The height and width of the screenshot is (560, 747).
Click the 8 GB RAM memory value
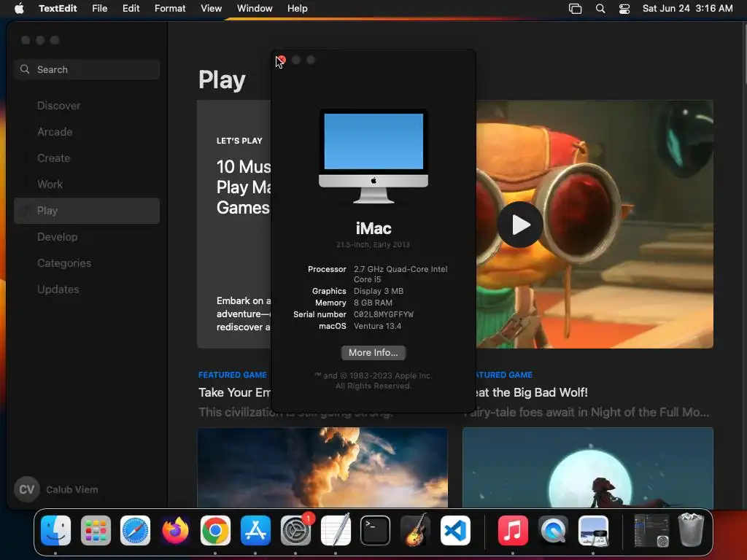pos(373,303)
